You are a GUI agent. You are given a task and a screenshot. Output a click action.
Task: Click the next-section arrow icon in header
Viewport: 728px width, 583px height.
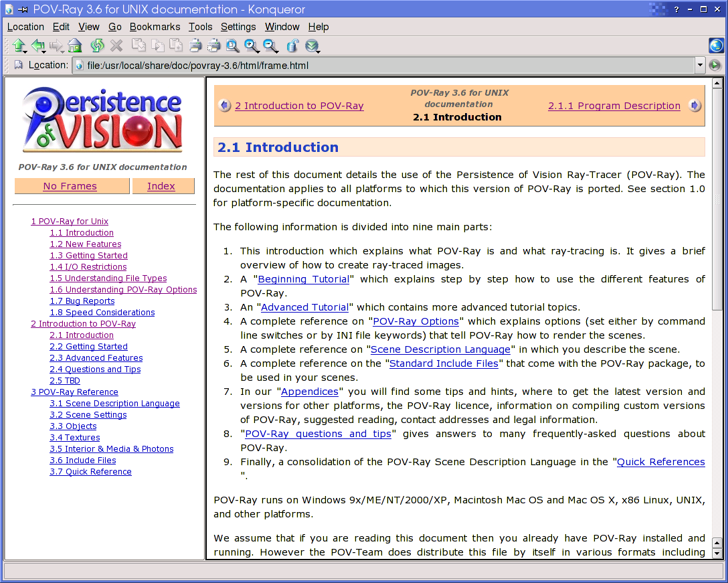(695, 106)
